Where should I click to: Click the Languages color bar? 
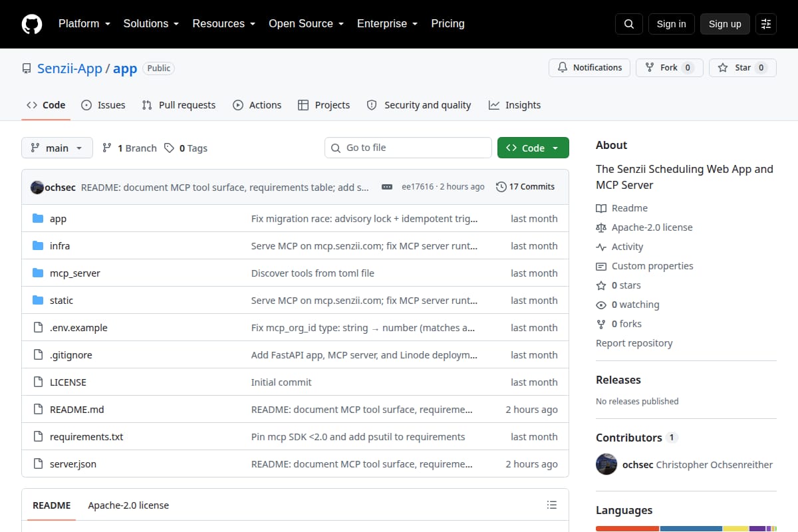pos(686,529)
